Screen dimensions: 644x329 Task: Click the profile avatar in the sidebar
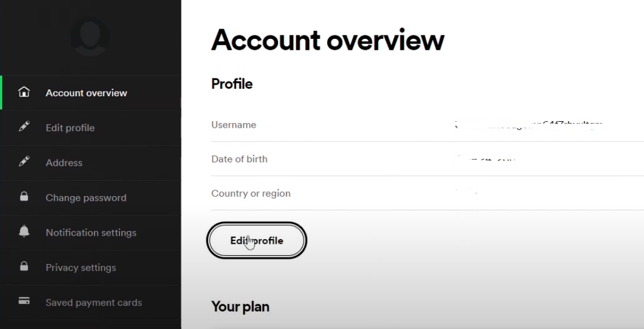tap(90, 37)
